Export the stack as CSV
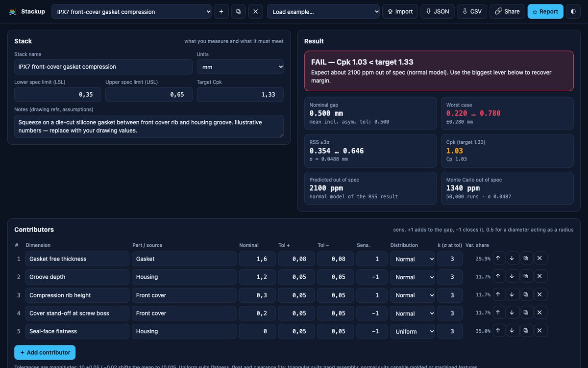The width and height of the screenshot is (588, 368). click(472, 11)
